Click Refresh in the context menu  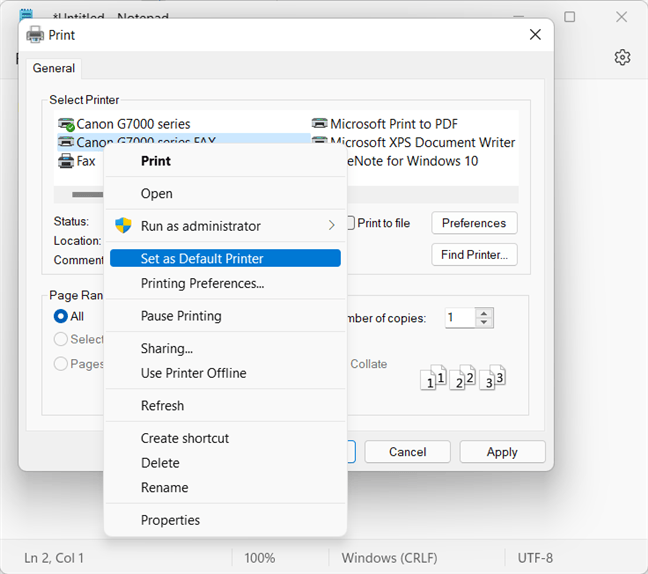tap(225, 406)
